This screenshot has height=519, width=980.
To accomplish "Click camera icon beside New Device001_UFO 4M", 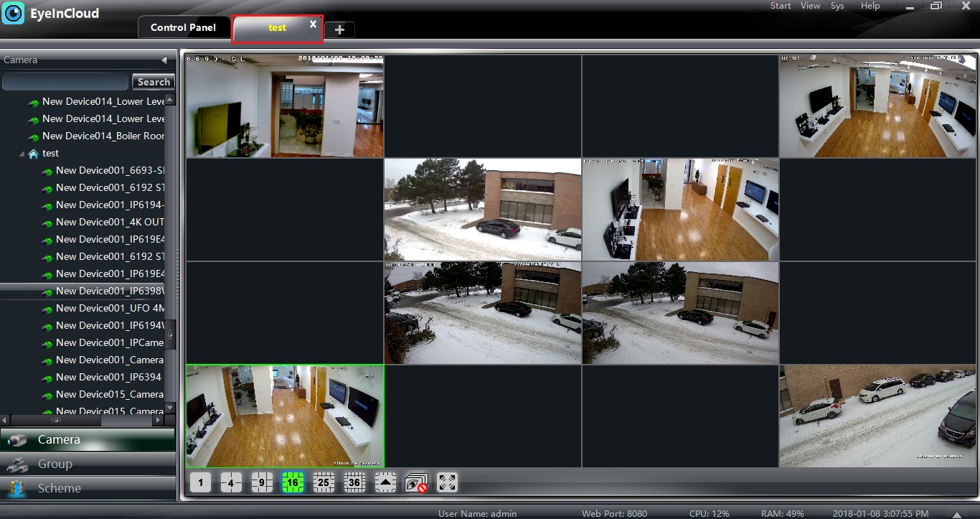I will (x=47, y=309).
